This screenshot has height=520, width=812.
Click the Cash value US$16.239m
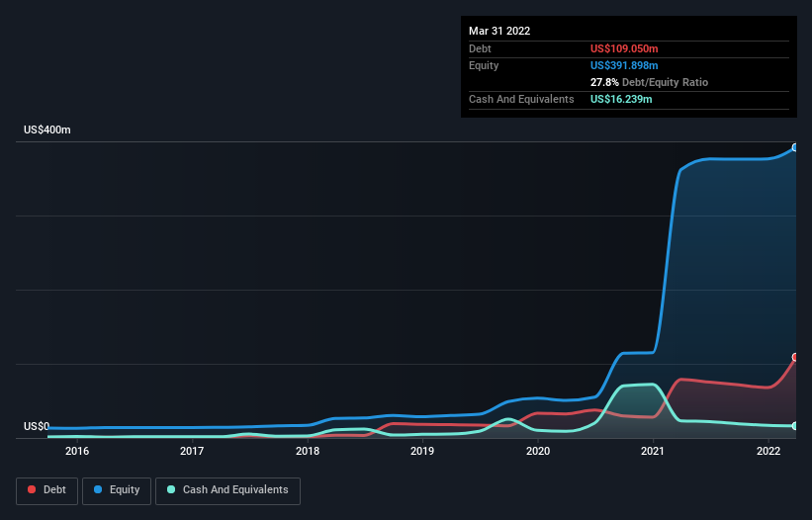click(x=621, y=99)
